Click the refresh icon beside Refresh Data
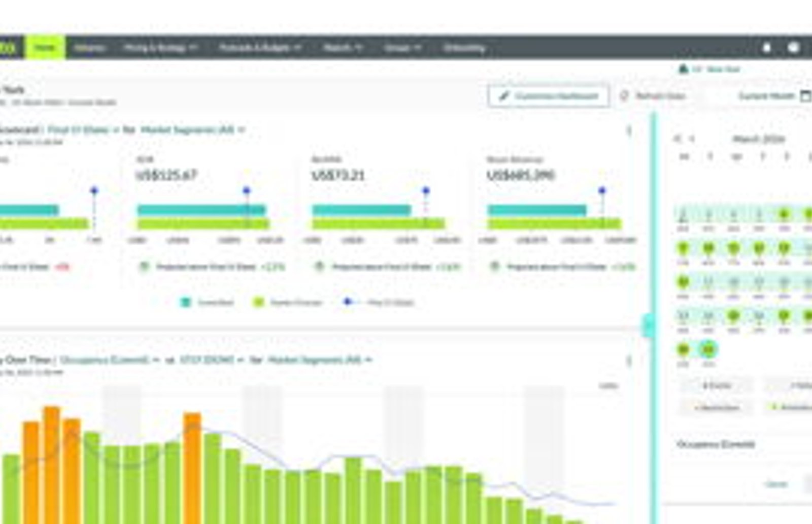The width and height of the screenshot is (812, 524). coord(624,96)
